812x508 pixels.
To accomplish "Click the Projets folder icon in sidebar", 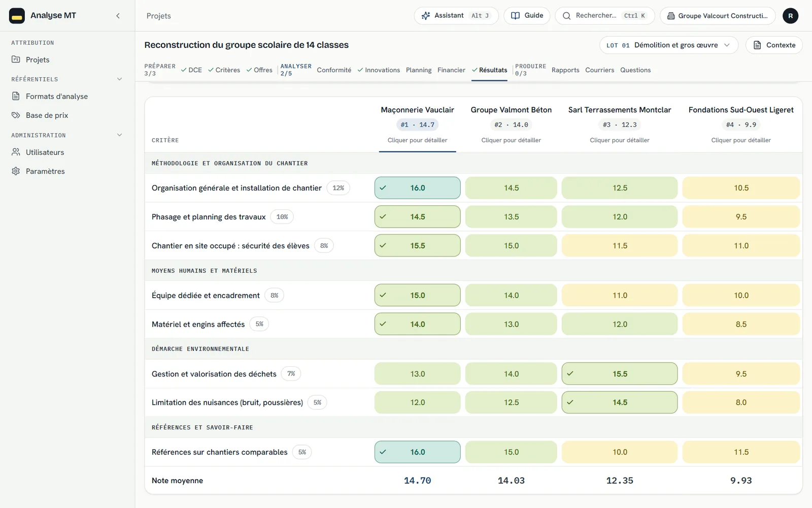I will (x=16, y=59).
